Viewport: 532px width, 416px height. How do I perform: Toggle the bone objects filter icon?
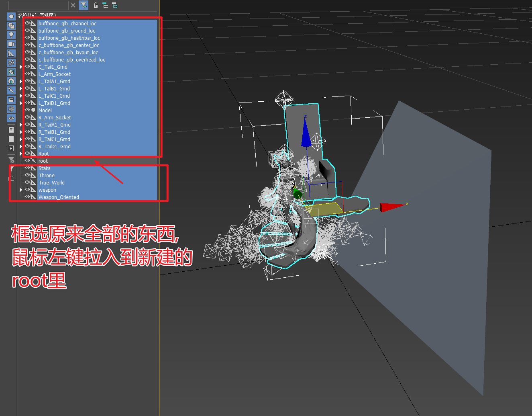click(11, 90)
